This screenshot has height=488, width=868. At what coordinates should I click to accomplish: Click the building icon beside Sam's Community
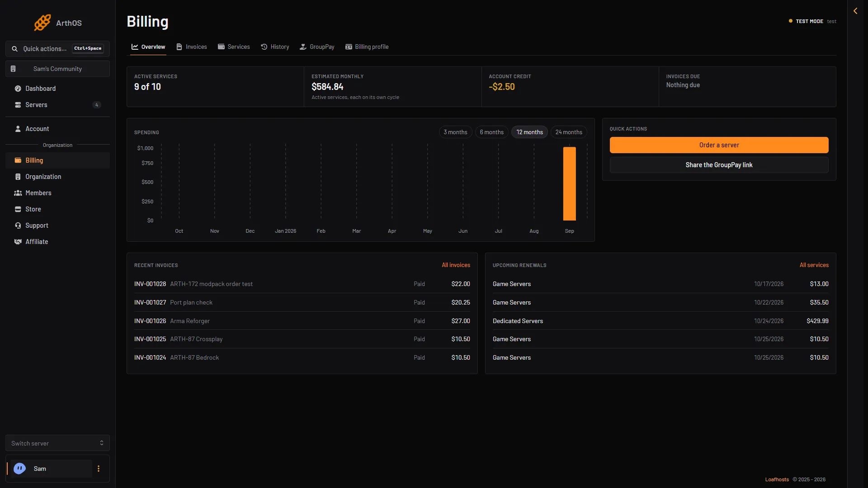(13, 69)
